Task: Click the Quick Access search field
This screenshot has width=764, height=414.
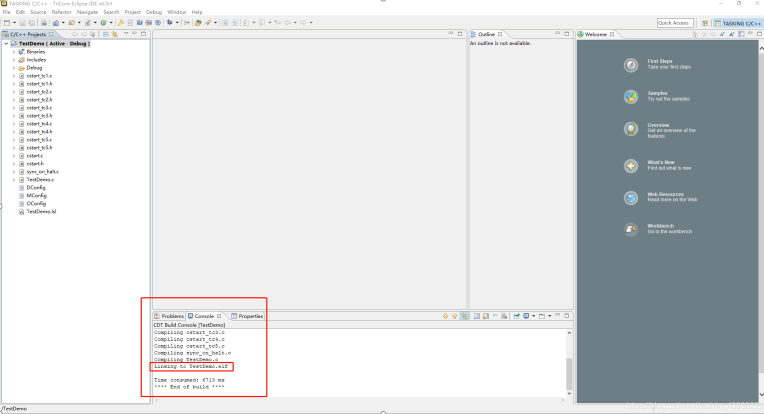Action: click(x=673, y=22)
